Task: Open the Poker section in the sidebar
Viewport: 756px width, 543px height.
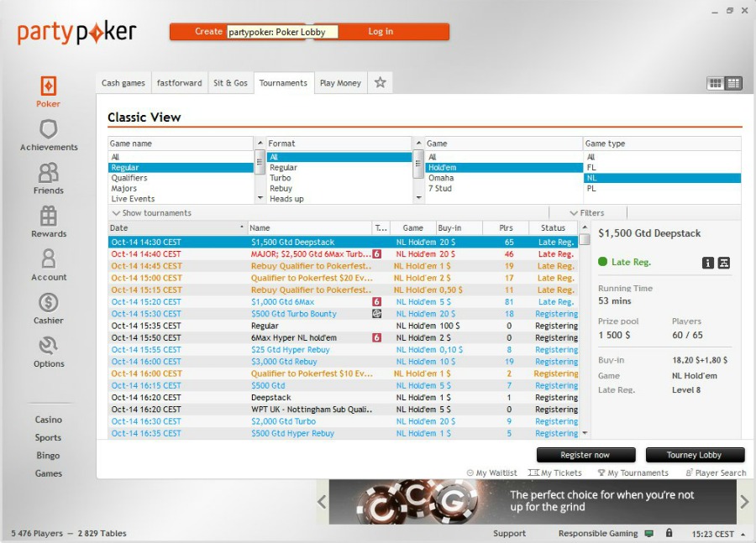Action: (x=48, y=91)
